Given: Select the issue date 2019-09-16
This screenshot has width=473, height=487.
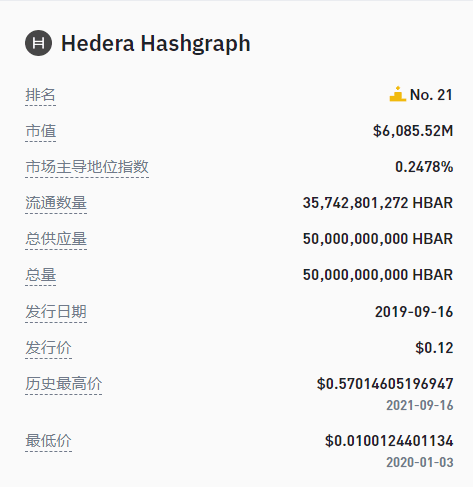Looking at the screenshot, I should pyautogui.click(x=414, y=312).
